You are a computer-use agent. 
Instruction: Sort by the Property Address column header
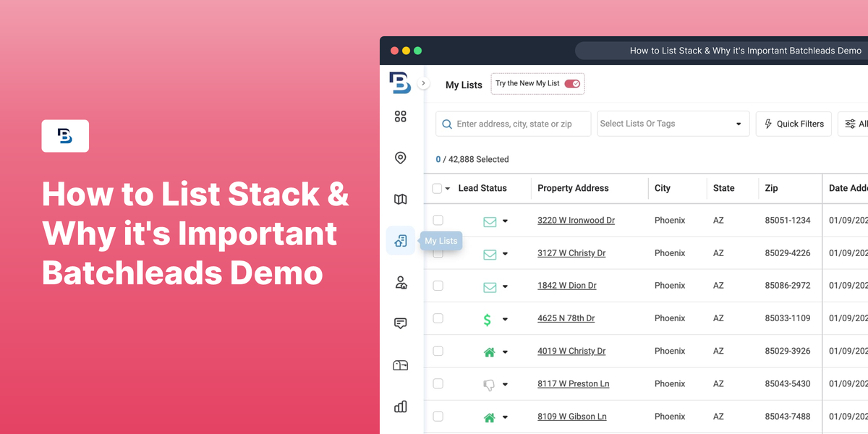coord(573,188)
